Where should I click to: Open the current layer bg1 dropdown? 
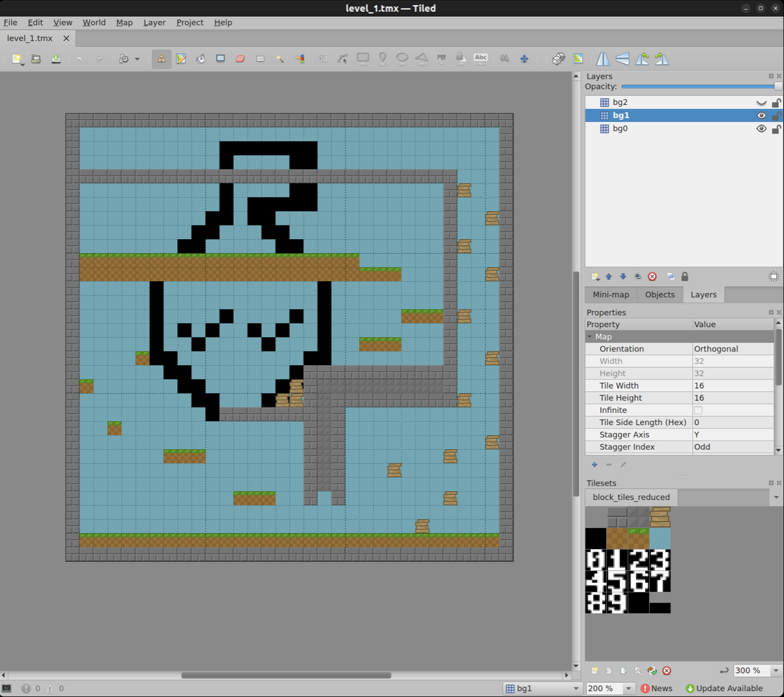542,688
